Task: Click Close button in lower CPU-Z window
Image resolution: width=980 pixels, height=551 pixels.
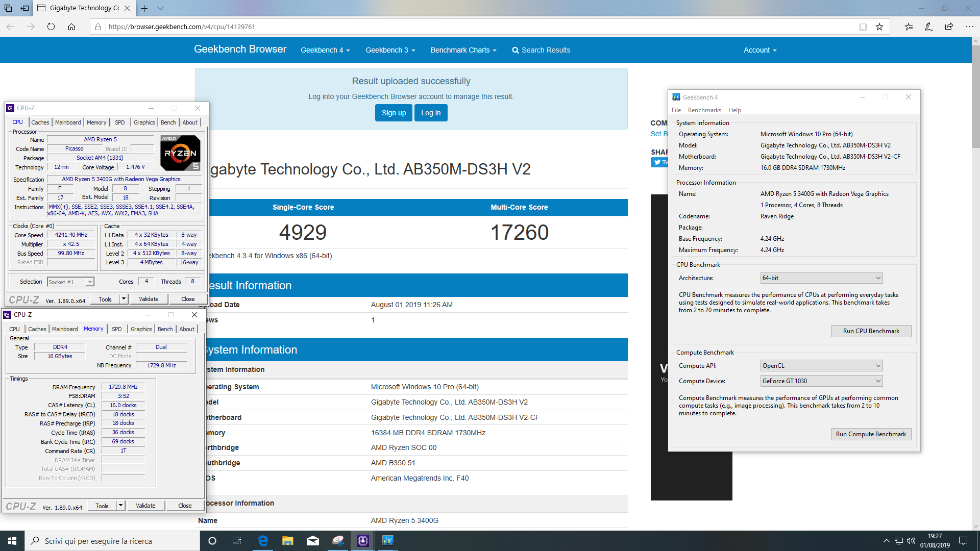Action: 185,506
